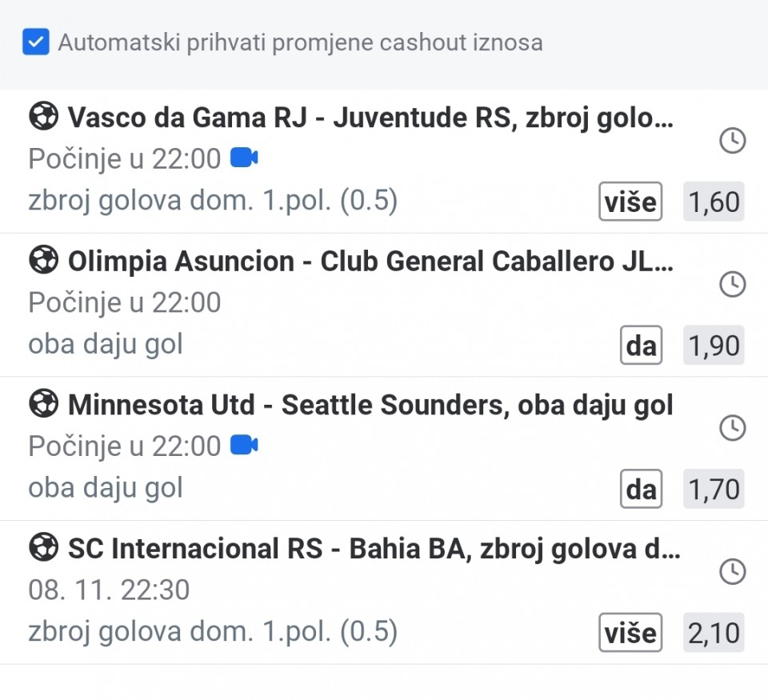
Task: Click the 1,90 odds value
Action: [x=714, y=346]
